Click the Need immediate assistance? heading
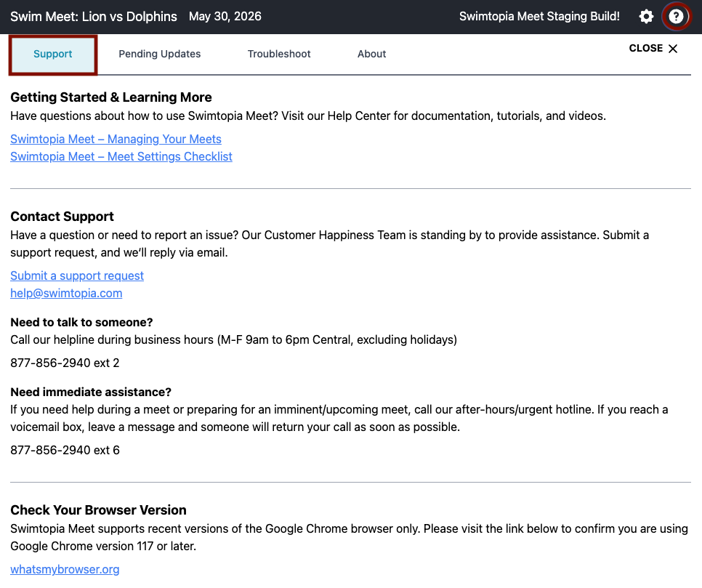Viewport: 702px width, 588px height. [x=91, y=392]
